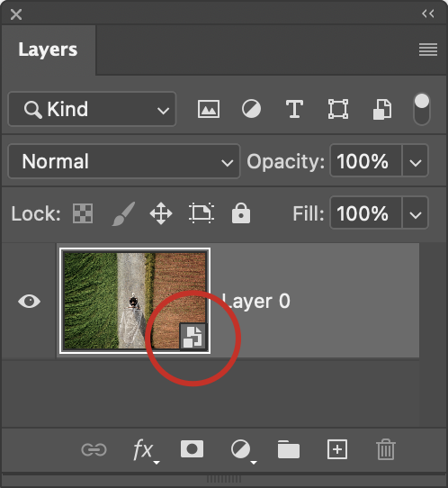The image size is (448, 488).
Task: Add a layer style with fx
Action: [146, 450]
